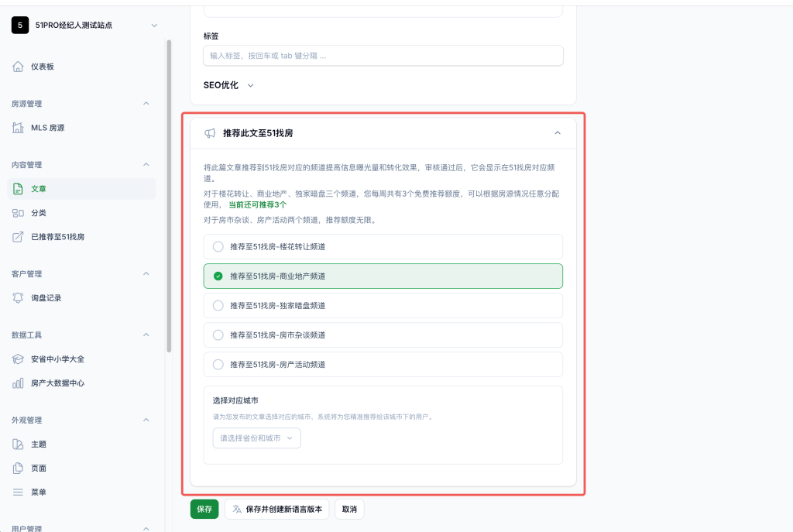Click the green text 当前还可推荐3个
793x532 pixels.
coord(257,204)
